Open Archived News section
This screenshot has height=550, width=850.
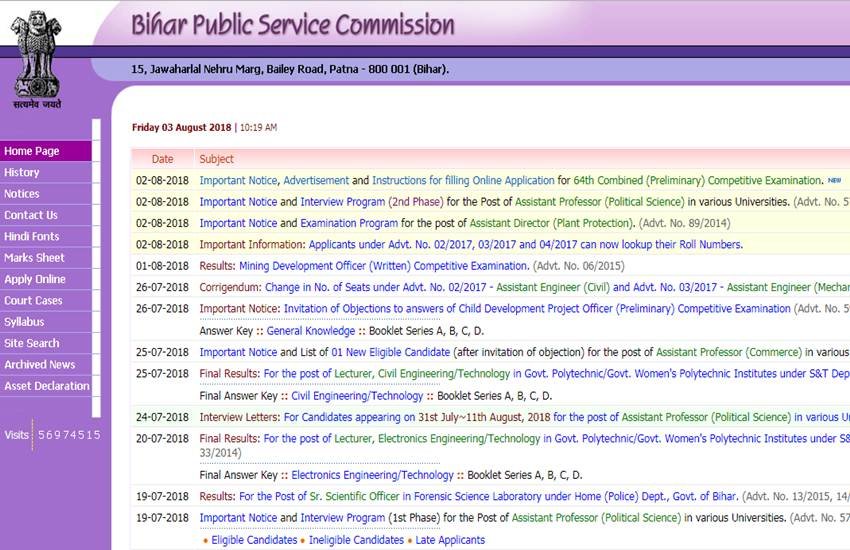[x=40, y=365]
